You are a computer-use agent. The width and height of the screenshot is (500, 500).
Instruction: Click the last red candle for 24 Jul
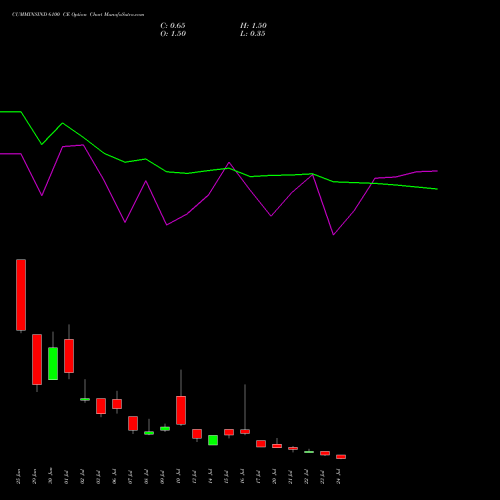pyautogui.click(x=341, y=457)
